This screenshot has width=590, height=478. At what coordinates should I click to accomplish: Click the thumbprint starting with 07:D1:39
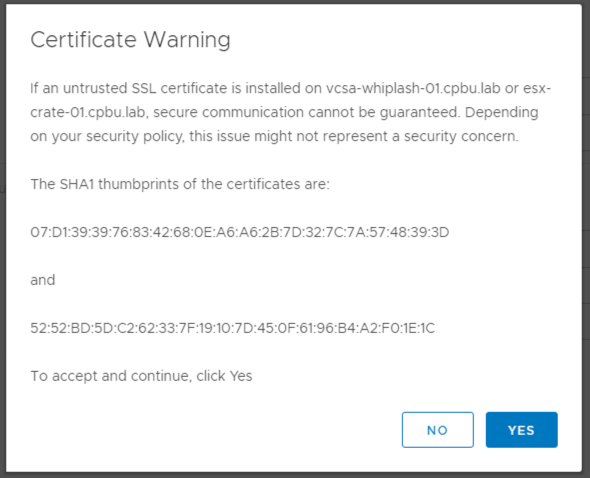[240, 232]
